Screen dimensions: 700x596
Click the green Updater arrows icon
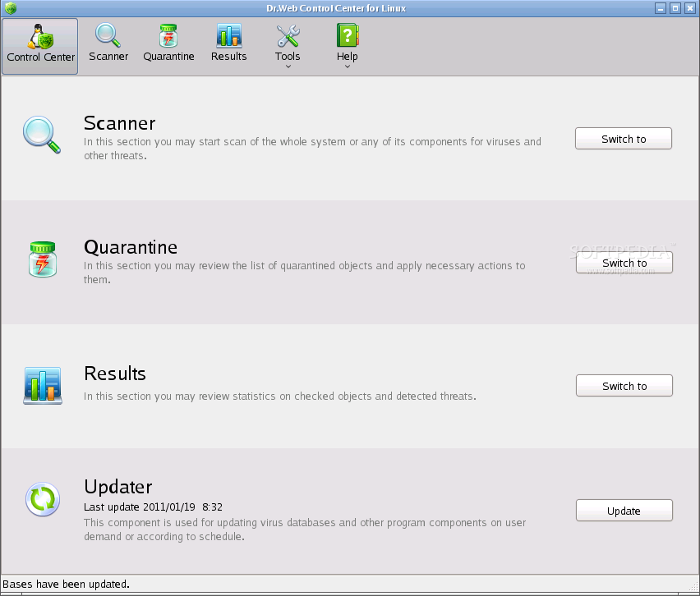click(x=43, y=499)
